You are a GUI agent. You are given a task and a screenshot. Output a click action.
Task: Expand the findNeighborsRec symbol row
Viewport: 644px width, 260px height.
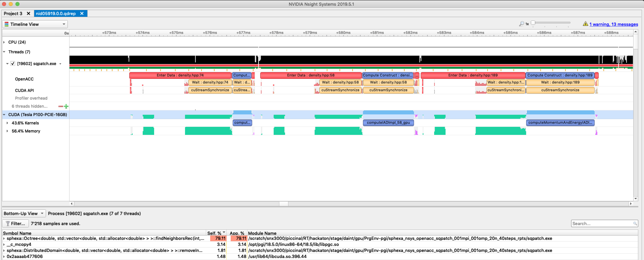pos(4,238)
